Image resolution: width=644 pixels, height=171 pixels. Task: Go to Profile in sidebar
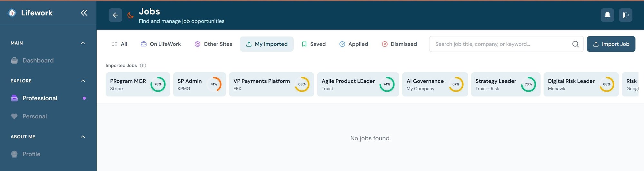[x=31, y=154]
